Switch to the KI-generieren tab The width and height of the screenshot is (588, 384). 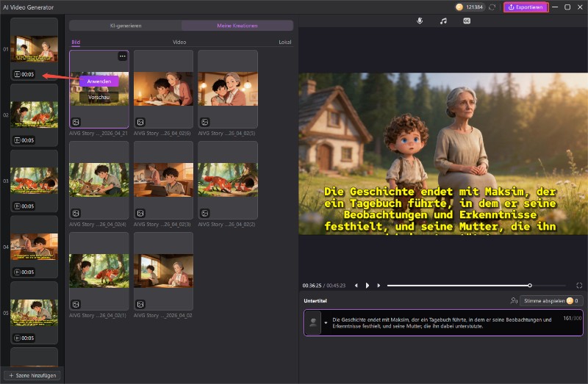[x=126, y=26]
